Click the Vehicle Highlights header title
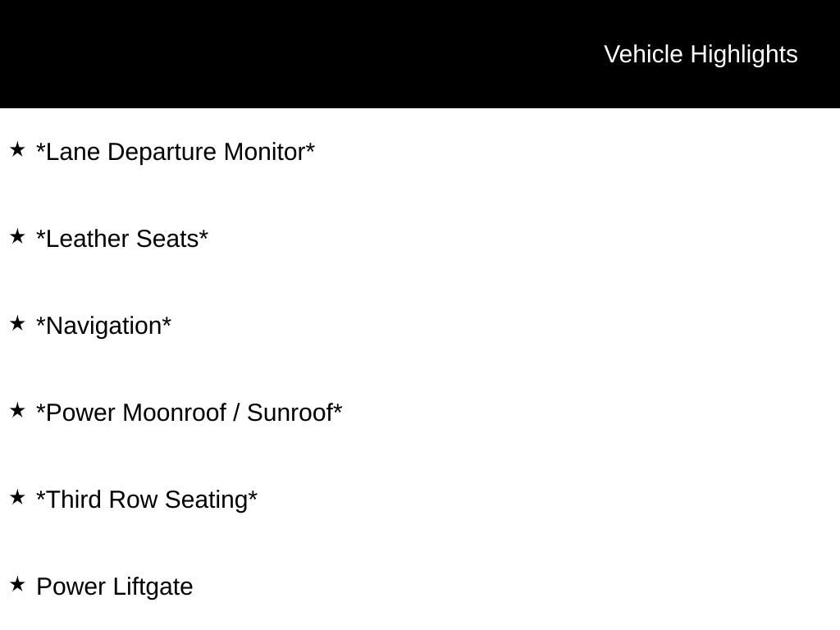Viewport: 840px width, 630px height. coord(701,55)
